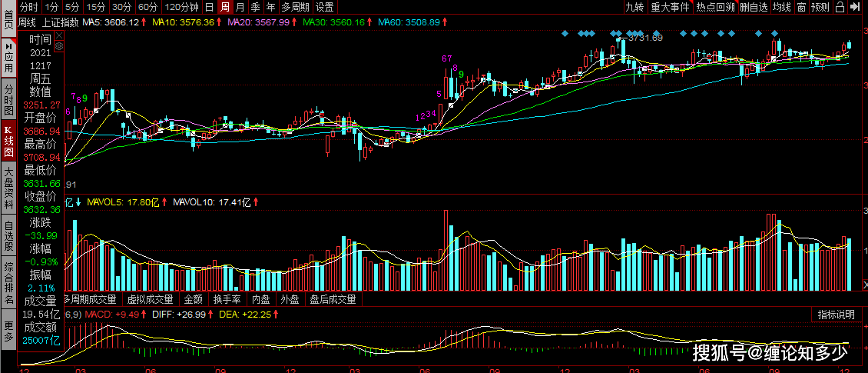This screenshot has width=868, height=373.
Task: Expand the 热点回溯 hot topics review
Action: tap(714, 7)
